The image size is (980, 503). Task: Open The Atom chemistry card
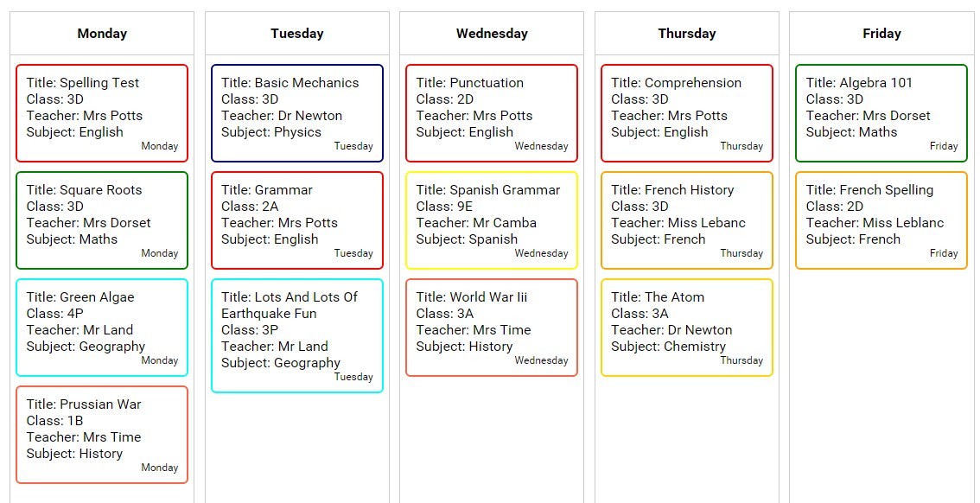(x=686, y=328)
